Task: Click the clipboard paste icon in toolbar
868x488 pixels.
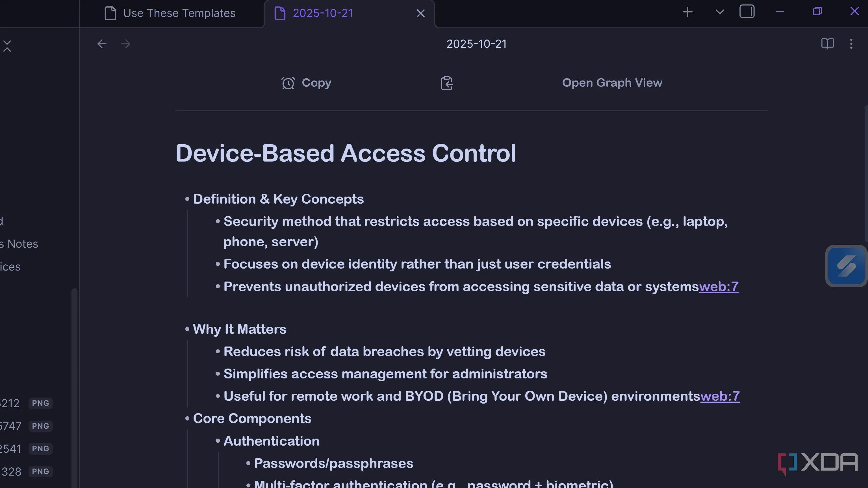Action: [x=447, y=83]
